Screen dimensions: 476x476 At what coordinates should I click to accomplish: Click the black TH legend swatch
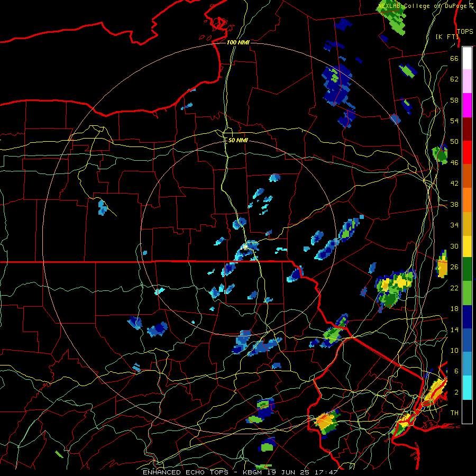coord(467,411)
